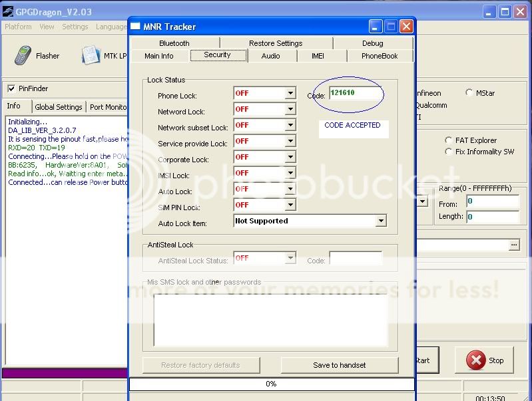Select the MStar radio button
This screenshot has width=532, height=401.
click(x=469, y=92)
